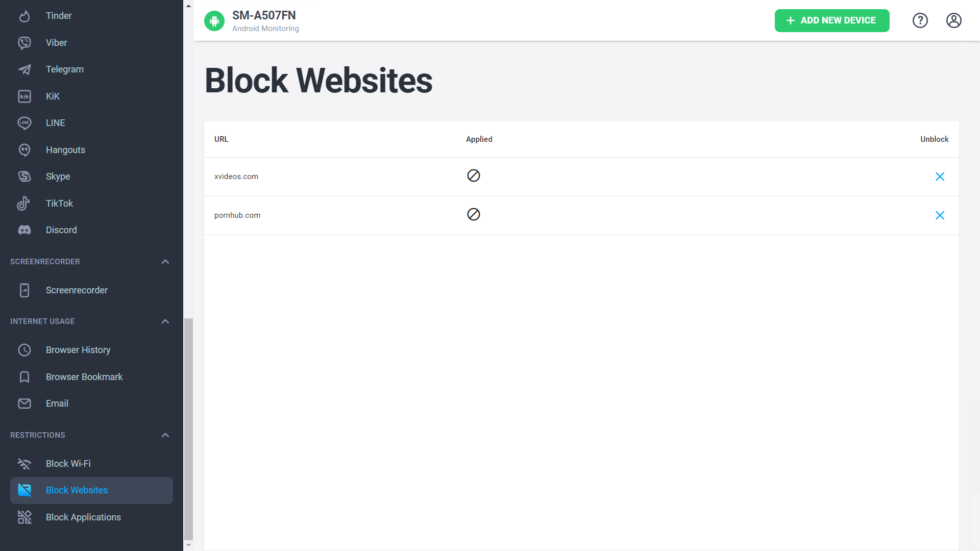Select the Skype icon in sidebar
The width and height of the screenshot is (980, 551).
click(24, 177)
